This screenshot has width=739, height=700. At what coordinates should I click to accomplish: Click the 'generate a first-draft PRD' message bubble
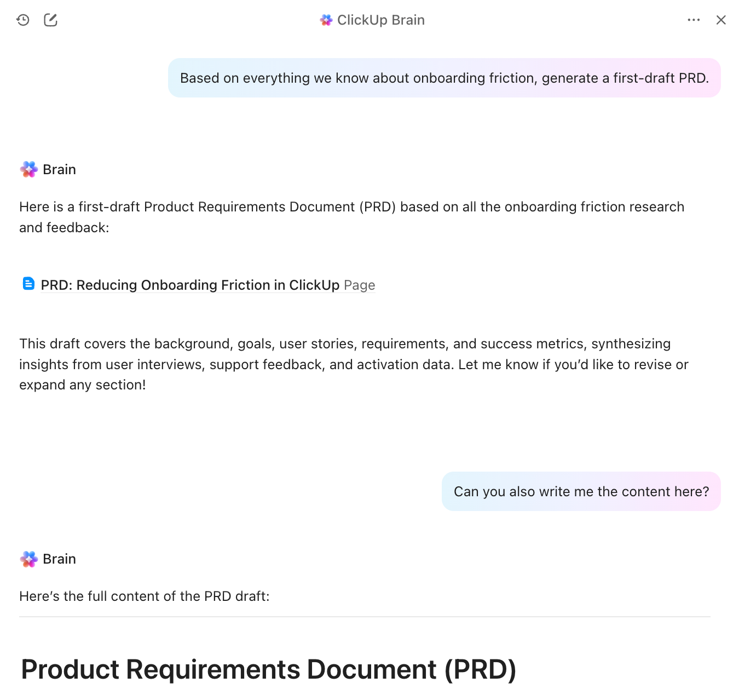[444, 78]
